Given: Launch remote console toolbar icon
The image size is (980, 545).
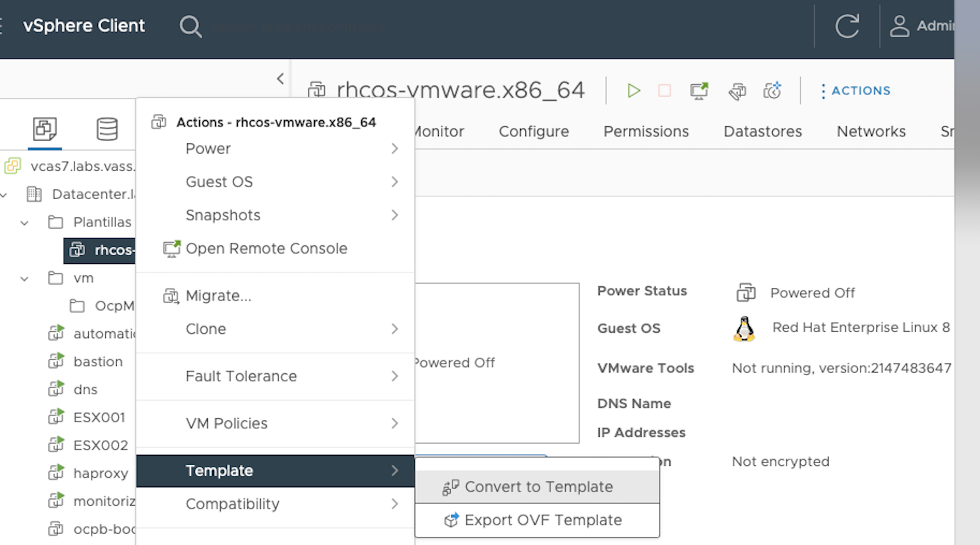Looking at the screenshot, I should coord(699,90).
